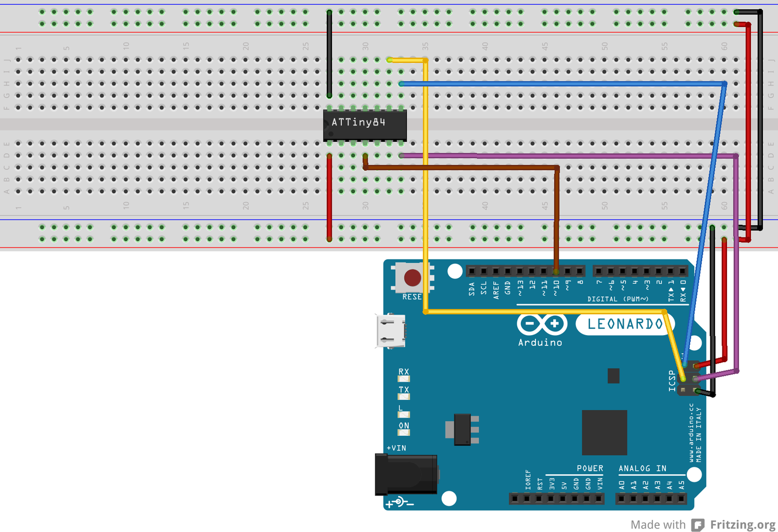Image resolution: width=778 pixels, height=532 pixels.
Task: Click the ANALOG IN header label
Action: [x=642, y=468]
